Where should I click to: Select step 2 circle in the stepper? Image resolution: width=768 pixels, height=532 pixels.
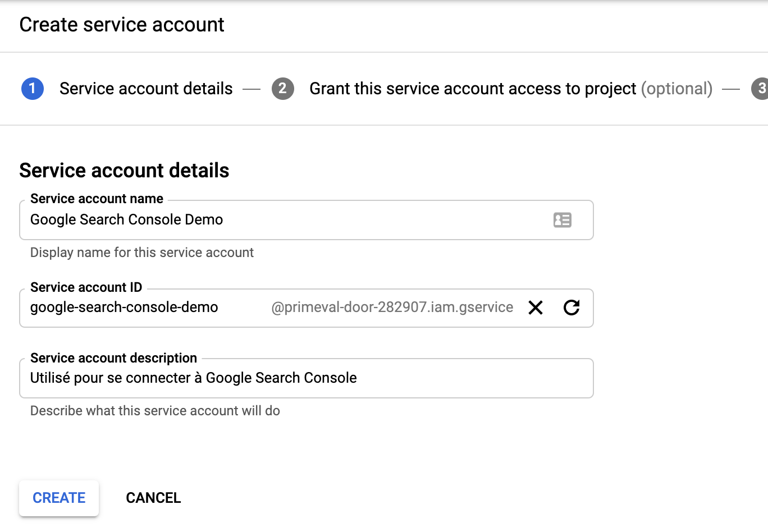(283, 89)
